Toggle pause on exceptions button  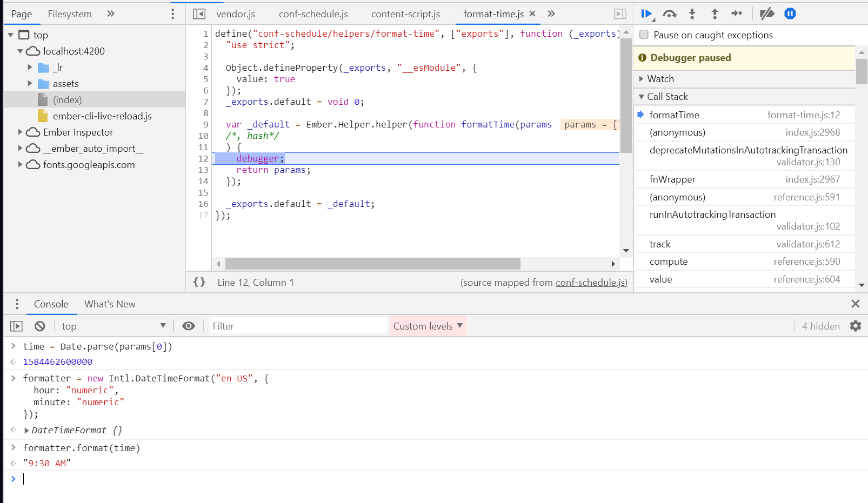(x=790, y=14)
